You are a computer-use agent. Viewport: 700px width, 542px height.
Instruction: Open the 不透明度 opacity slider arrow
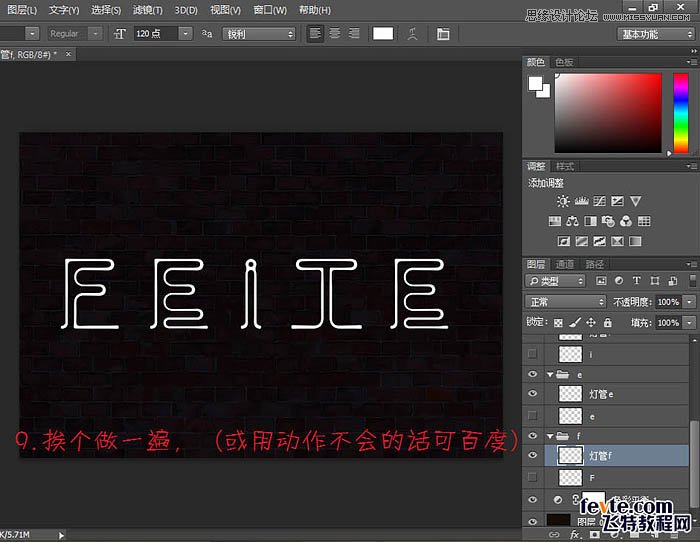(690, 302)
